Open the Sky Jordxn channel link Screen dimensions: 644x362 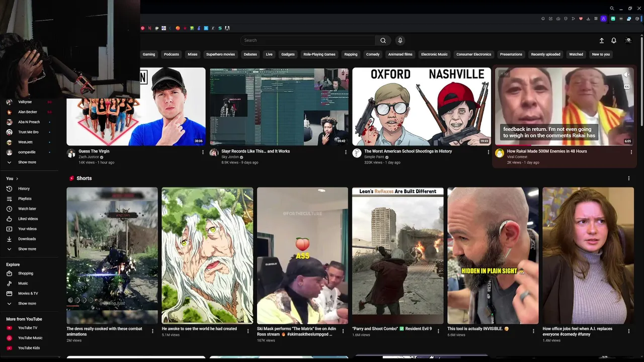[x=230, y=157]
